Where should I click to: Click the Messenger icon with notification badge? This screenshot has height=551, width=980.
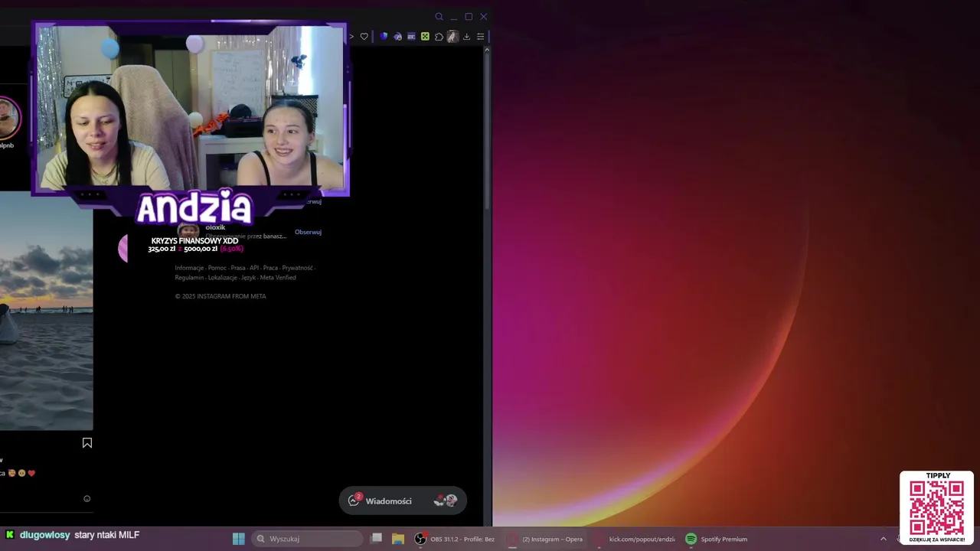coord(354,500)
